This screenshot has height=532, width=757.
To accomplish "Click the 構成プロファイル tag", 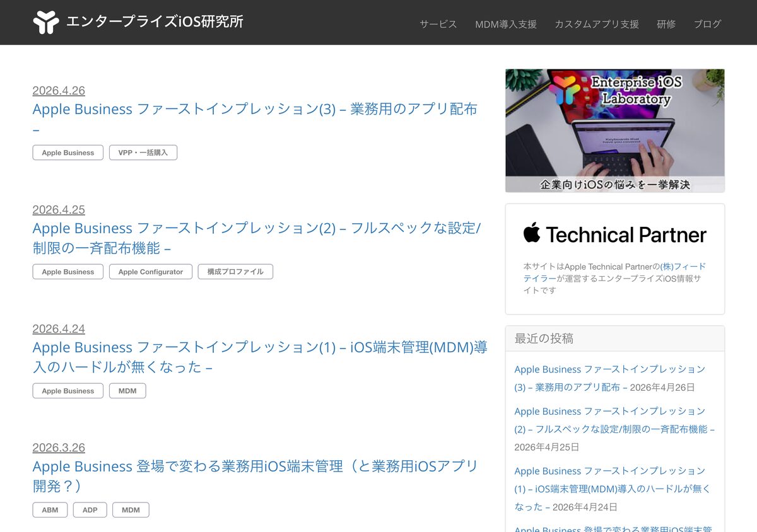I will tap(235, 272).
